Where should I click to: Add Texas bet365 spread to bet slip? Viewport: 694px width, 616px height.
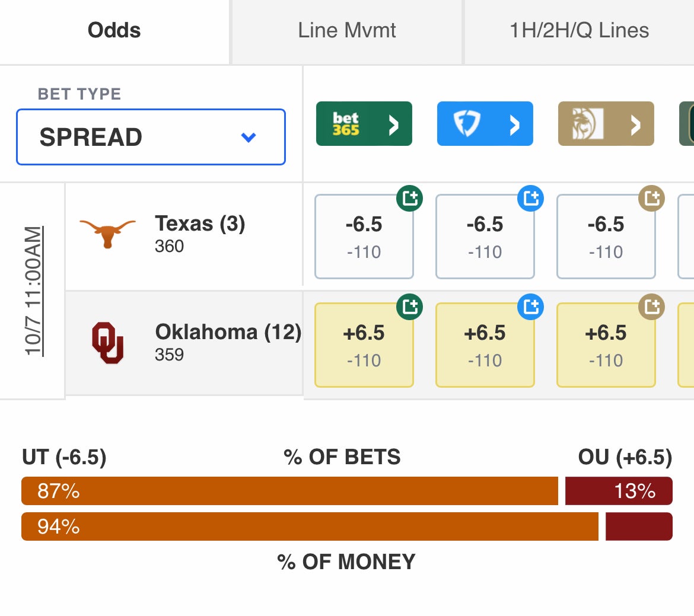click(409, 198)
